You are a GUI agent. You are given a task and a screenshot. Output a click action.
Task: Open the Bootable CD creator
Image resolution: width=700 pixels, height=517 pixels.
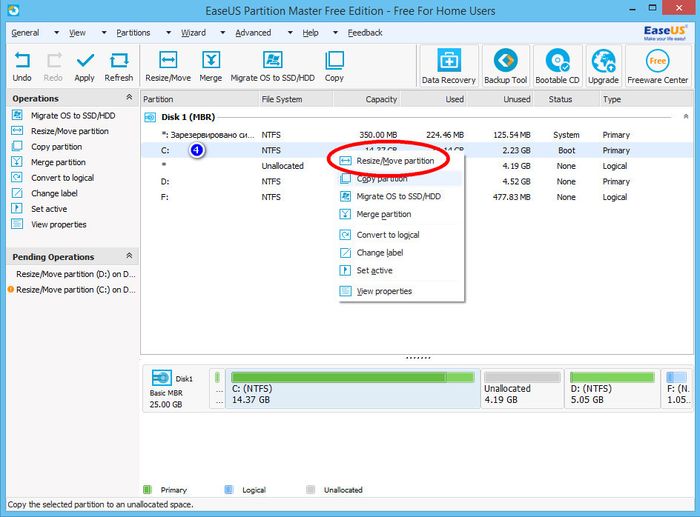coord(558,66)
